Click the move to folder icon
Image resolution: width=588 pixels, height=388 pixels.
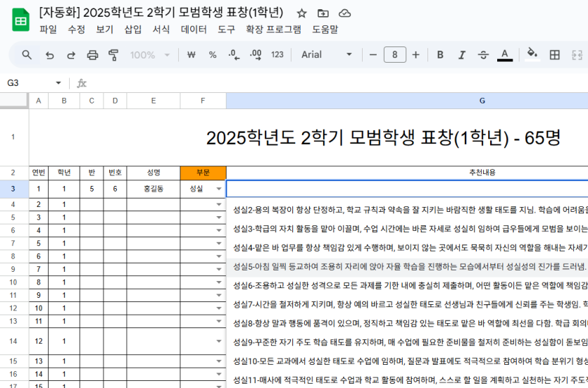coord(323,13)
